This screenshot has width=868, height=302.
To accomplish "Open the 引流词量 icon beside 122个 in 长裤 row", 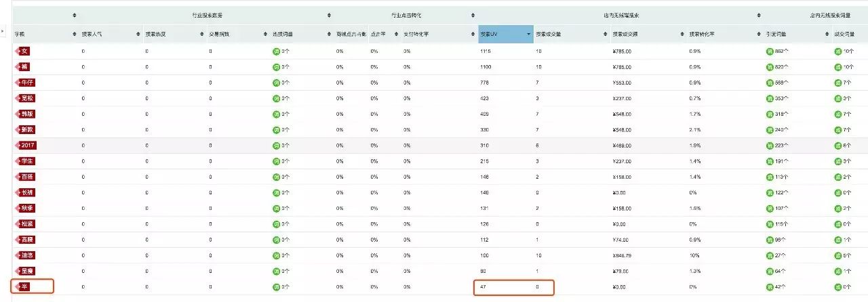I will coord(770,192).
